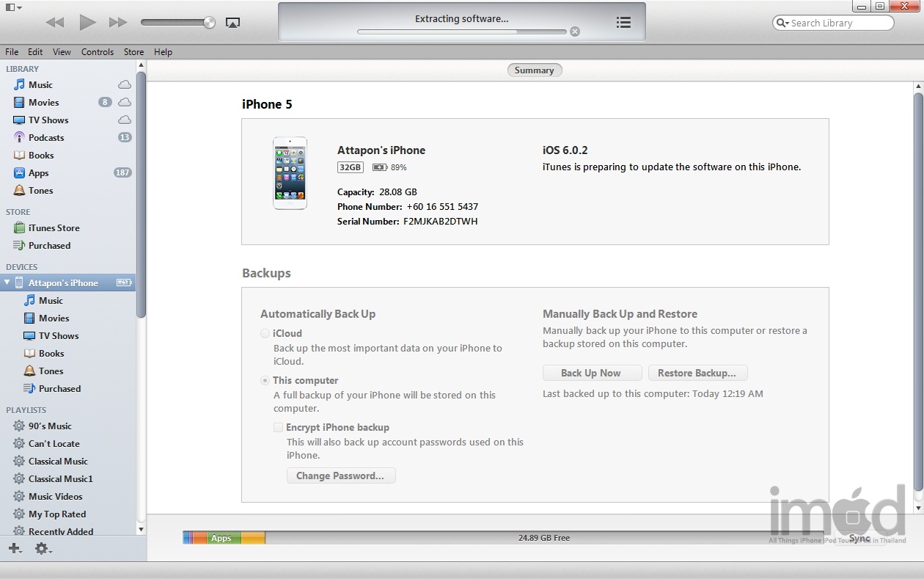The image size is (924, 579).
Task: Select This computer backup option
Action: (265, 380)
